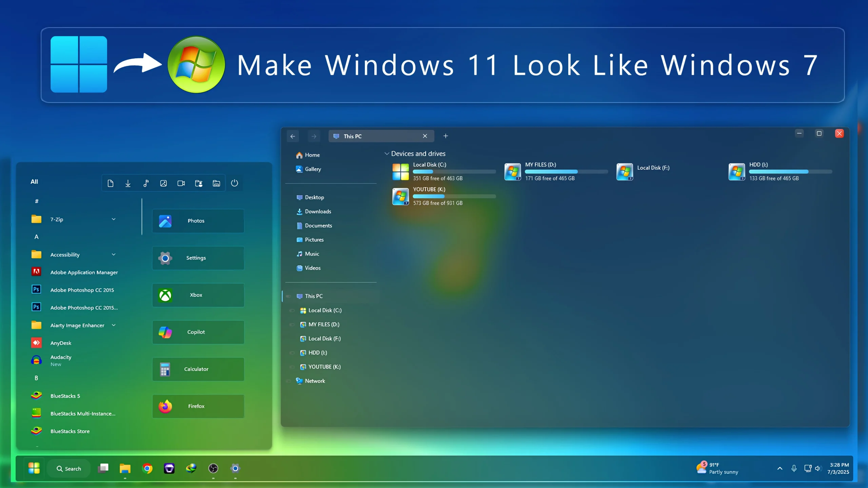868x488 pixels.
Task: Launch Settings pinned tile
Action: tap(198, 258)
